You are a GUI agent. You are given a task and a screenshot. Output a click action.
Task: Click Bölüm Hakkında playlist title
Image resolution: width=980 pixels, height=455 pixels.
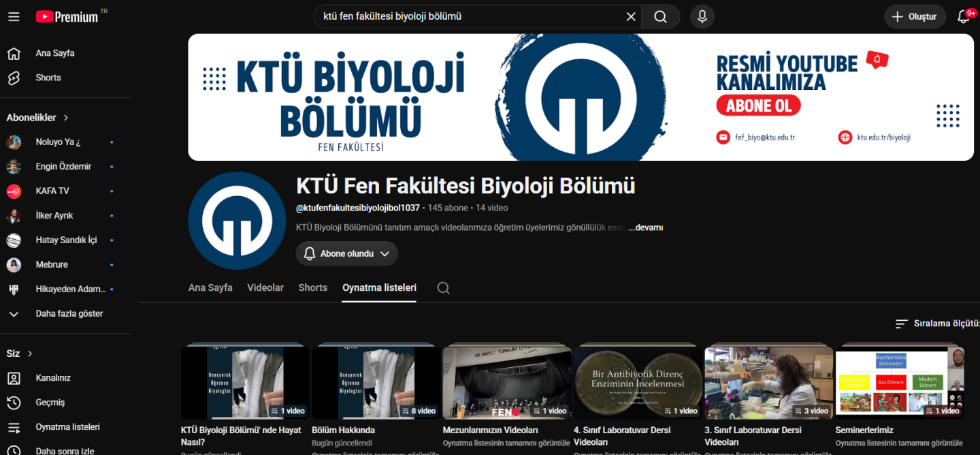[343, 430]
